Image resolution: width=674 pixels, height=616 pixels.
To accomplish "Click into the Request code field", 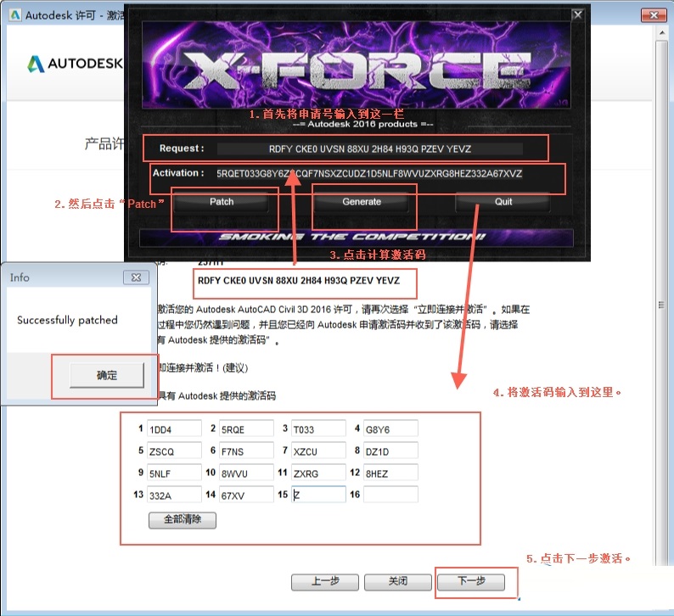I will point(369,149).
